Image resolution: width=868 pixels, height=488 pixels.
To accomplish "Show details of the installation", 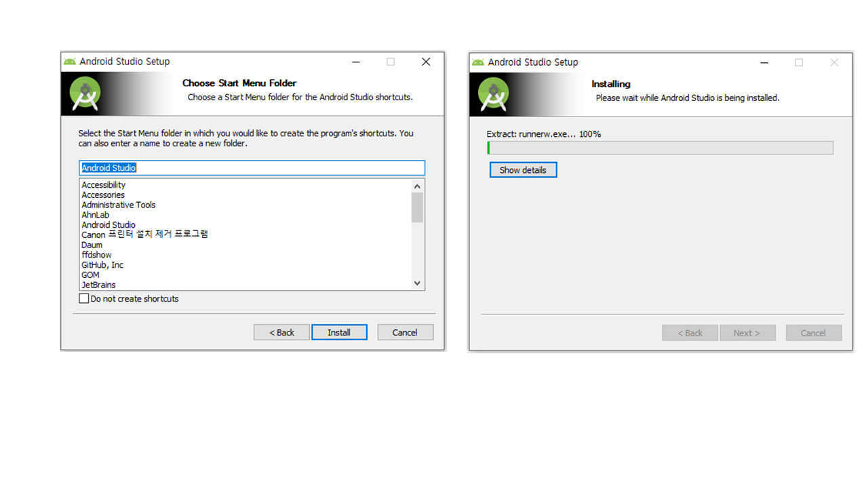I will [523, 170].
